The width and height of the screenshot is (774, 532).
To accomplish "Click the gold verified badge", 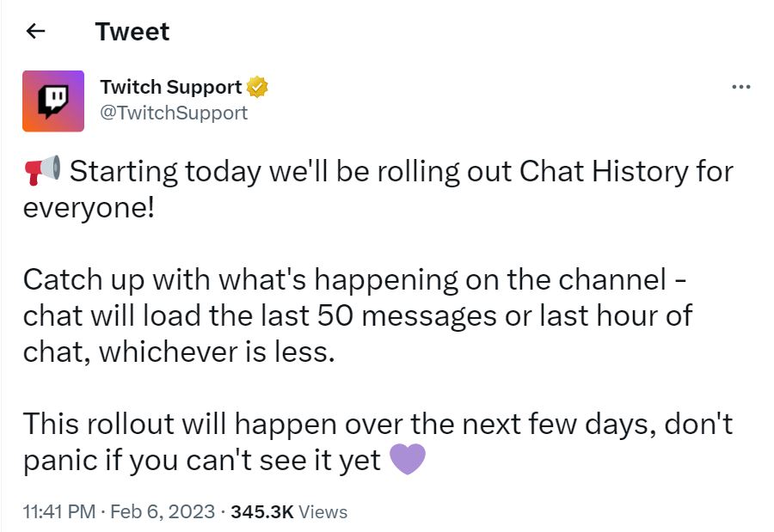I will pos(257,88).
